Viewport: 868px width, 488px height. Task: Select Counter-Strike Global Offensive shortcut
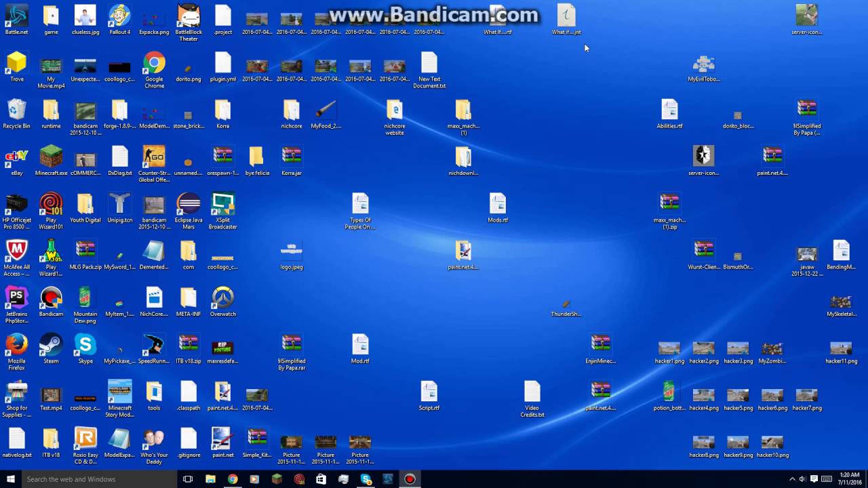point(154,164)
